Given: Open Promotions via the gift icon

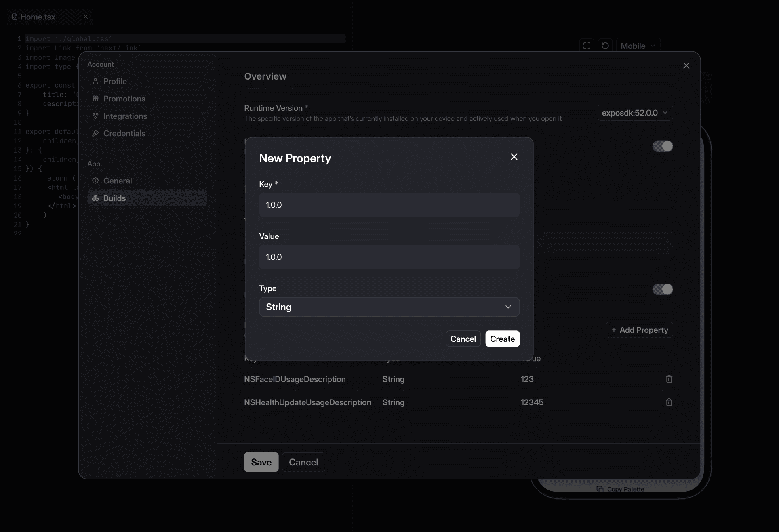Looking at the screenshot, I should click(96, 99).
